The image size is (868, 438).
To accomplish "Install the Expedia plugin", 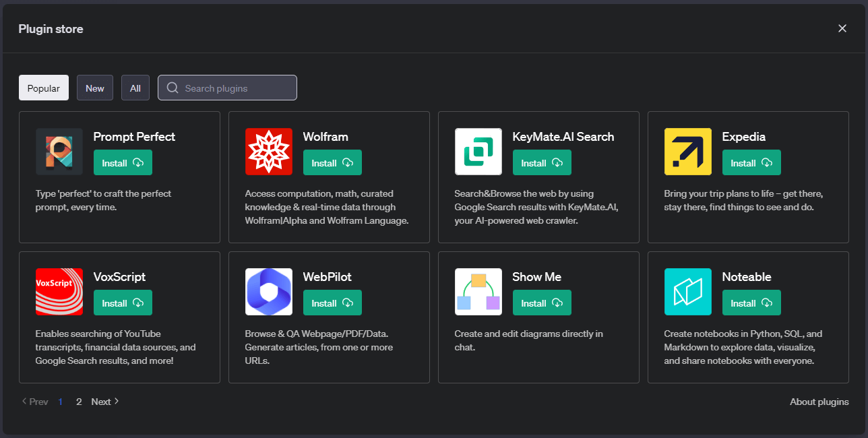I will [x=751, y=162].
